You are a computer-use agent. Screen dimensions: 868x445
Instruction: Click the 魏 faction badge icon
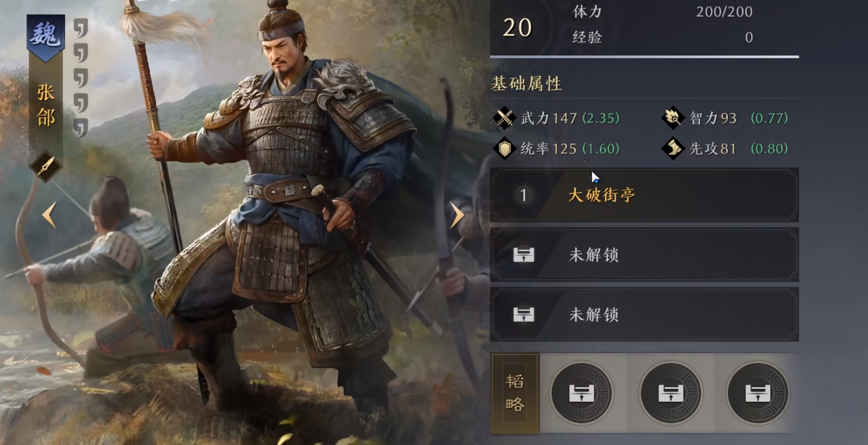point(46,37)
